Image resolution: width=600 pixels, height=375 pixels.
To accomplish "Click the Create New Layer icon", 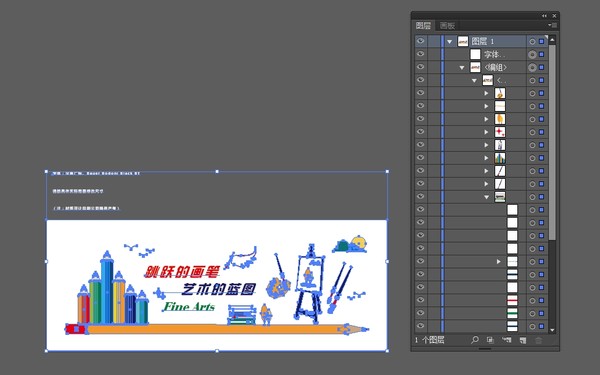I will (523, 340).
